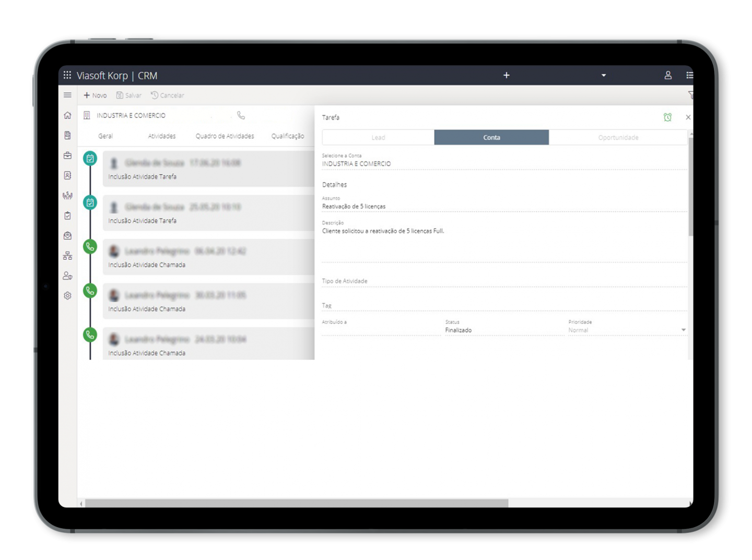Open the briefcase icon in sidebar
Viewport: 752px width, 560px height.
(x=67, y=156)
